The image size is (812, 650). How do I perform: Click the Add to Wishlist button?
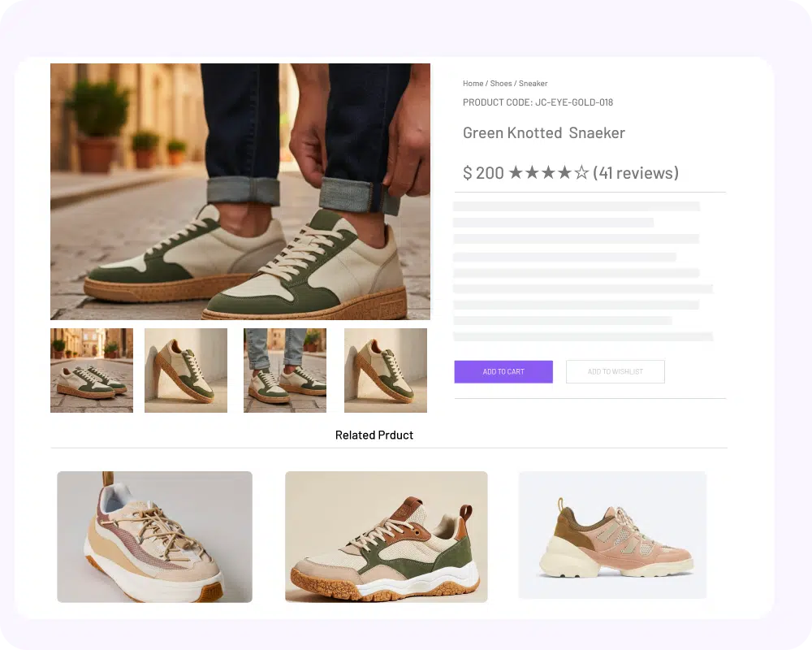pyautogui.click(x=615, y=371)
